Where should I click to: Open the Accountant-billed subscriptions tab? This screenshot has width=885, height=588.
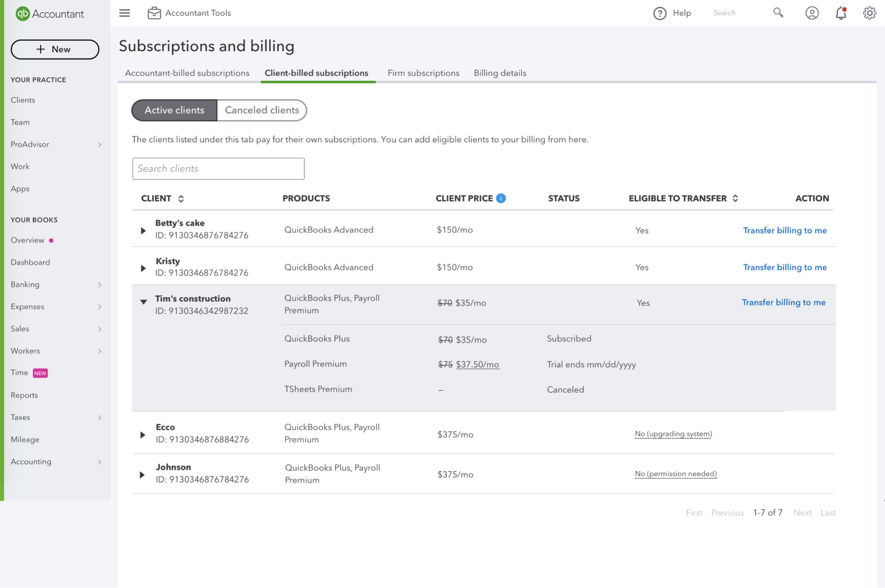pos(187,73)
